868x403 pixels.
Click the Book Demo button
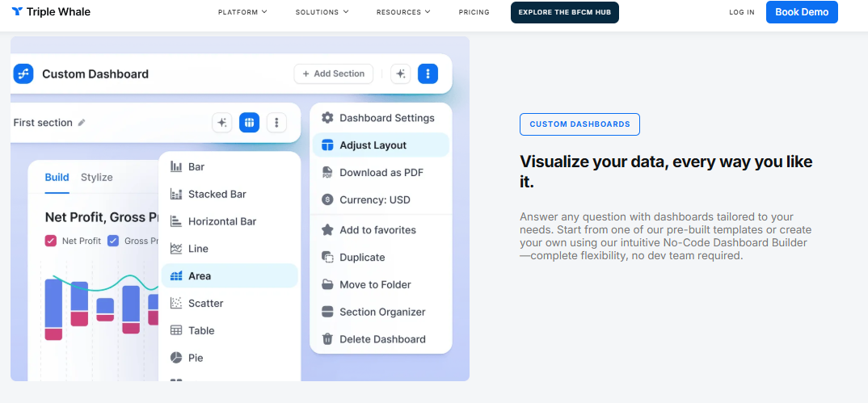point(802,12)
